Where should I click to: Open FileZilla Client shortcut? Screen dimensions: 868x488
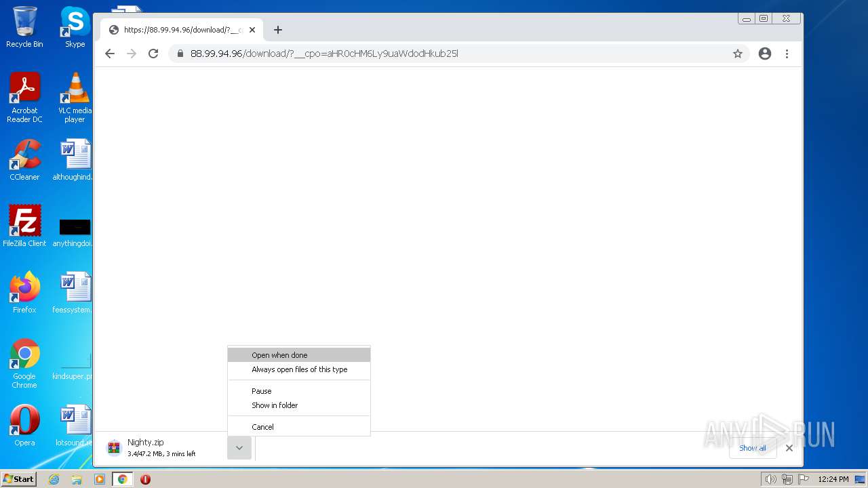click(x=24, y=226)
